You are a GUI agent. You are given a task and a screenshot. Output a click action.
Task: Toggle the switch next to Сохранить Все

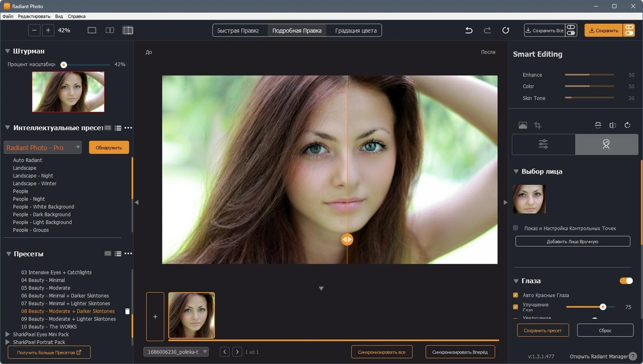pyautogui.click(x=571, y=31)
